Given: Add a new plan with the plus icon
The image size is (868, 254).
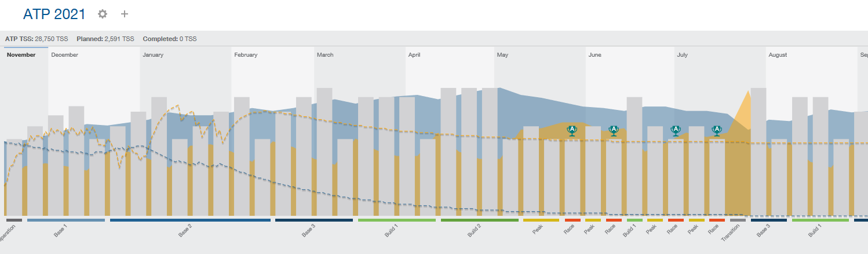Looking at the screenshot, I should [125, 14].
